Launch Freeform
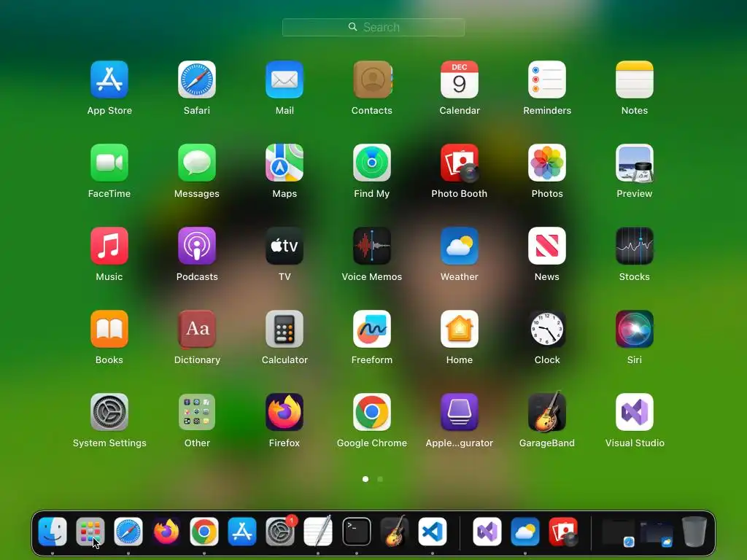The width and height of the screenshot is (747, 560). [372, 329]
